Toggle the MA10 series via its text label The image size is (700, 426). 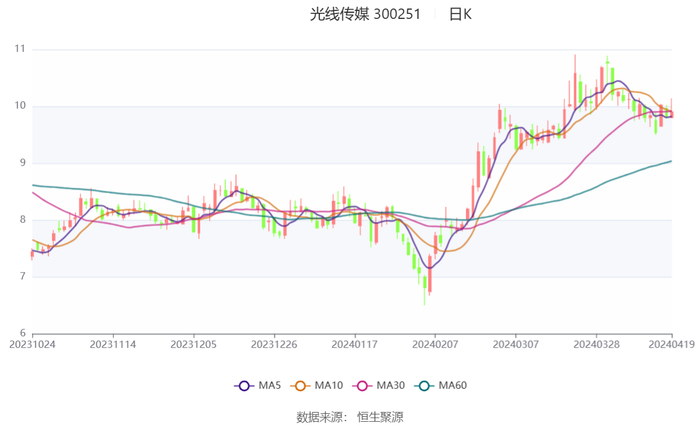pos(328,386)
